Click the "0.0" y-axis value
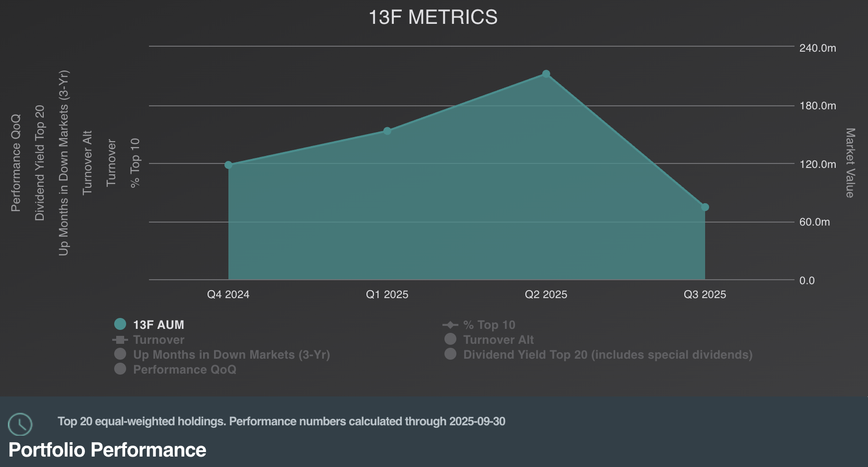Viewport: 868px width, 467px height. click(x=807, y=281)
